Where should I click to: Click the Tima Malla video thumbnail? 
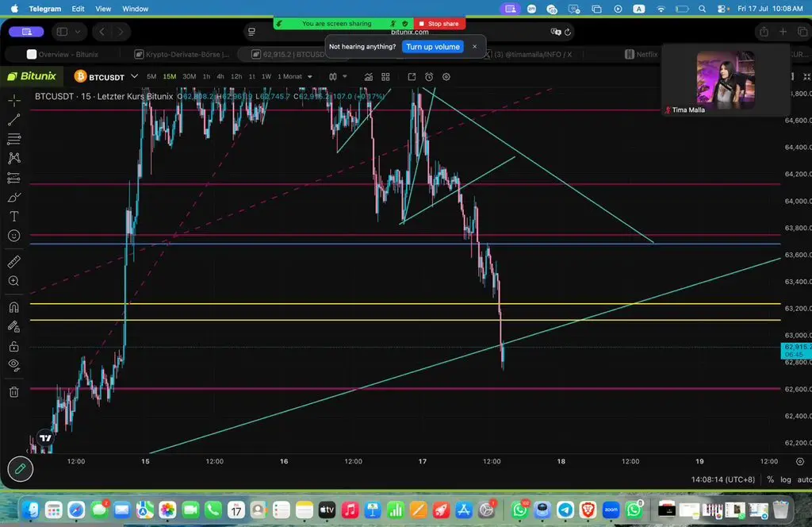pyautogui.click(x=726, y=80)
